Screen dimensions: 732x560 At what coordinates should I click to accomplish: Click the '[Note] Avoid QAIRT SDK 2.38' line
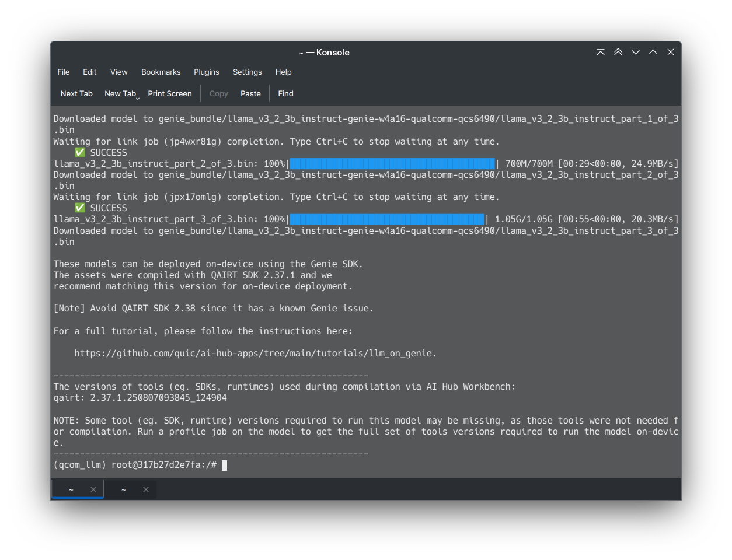click(213, 309)
